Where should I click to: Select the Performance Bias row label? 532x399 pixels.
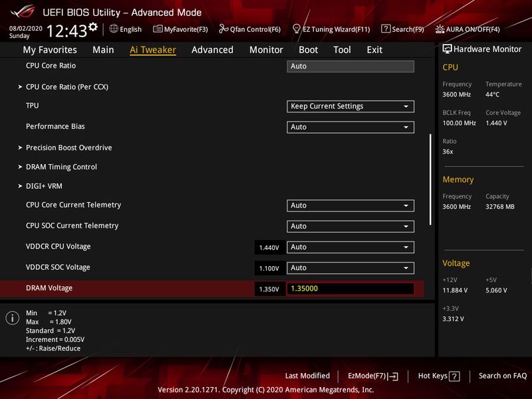pyautogui.click(x=55, y=126)
